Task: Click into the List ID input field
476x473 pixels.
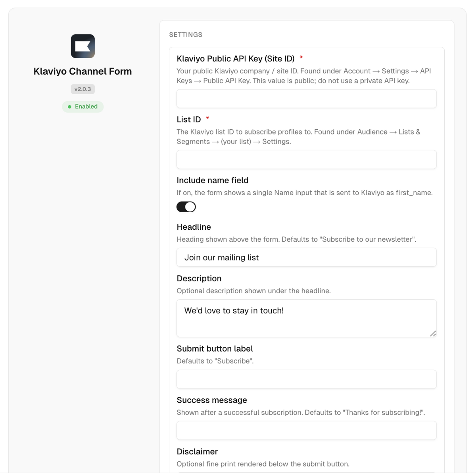Action: pos(306,160)
